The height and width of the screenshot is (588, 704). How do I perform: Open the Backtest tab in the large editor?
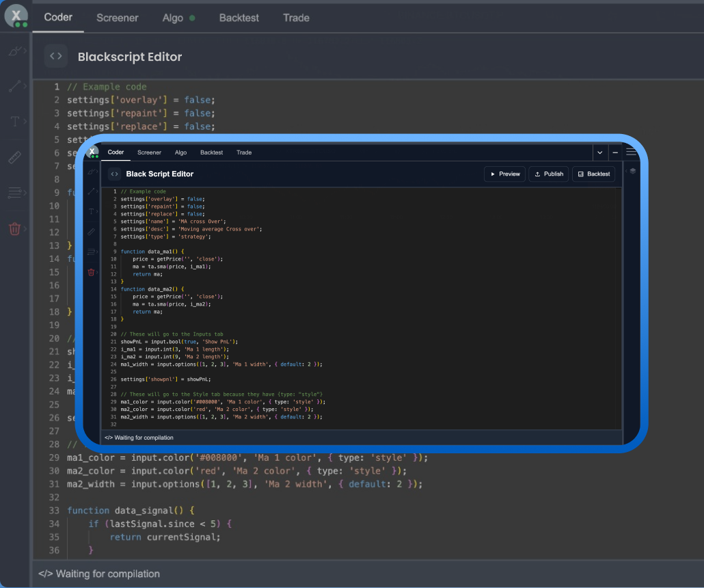coord(239,18)
